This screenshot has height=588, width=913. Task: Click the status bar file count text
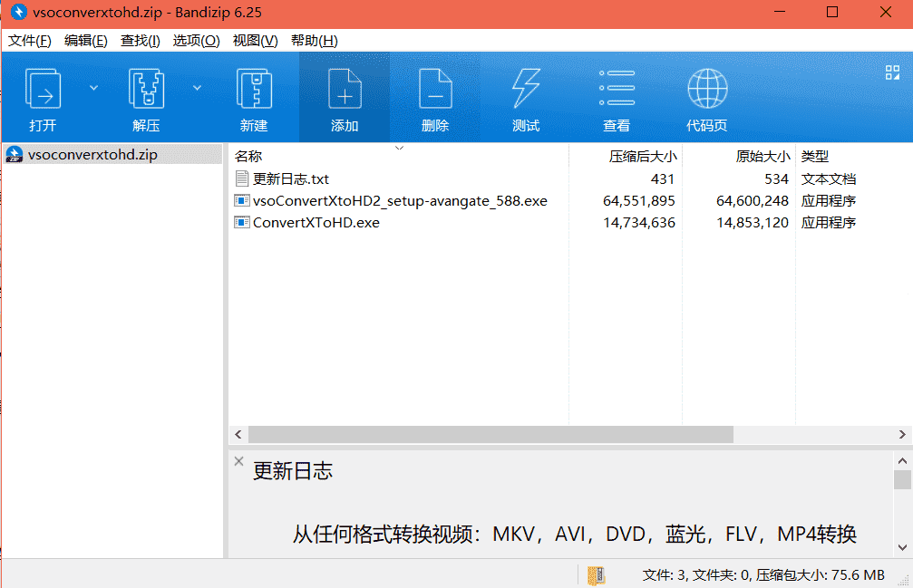pyautogui.click(x=763, y=575)
